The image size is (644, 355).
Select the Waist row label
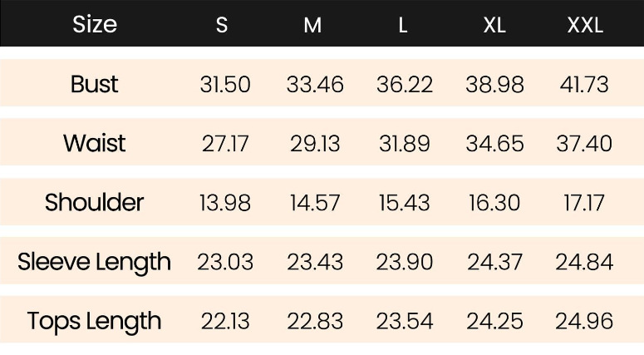(x=95, y=143)
